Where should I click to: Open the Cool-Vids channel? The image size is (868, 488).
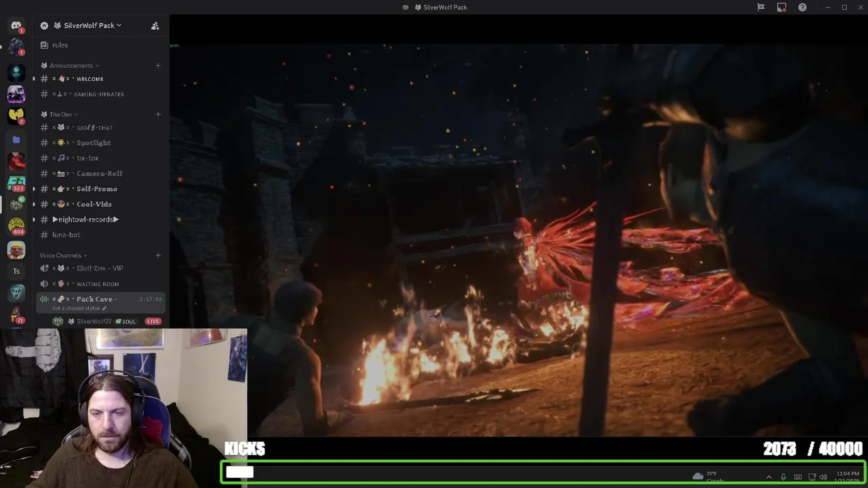tap(100, 204)
